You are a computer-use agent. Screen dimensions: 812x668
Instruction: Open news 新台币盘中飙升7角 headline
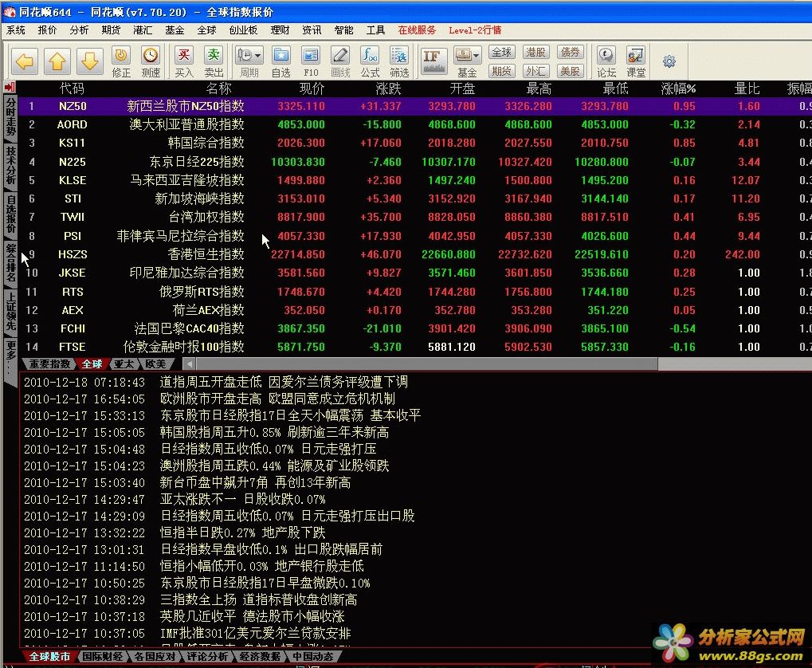click(255, 482)
